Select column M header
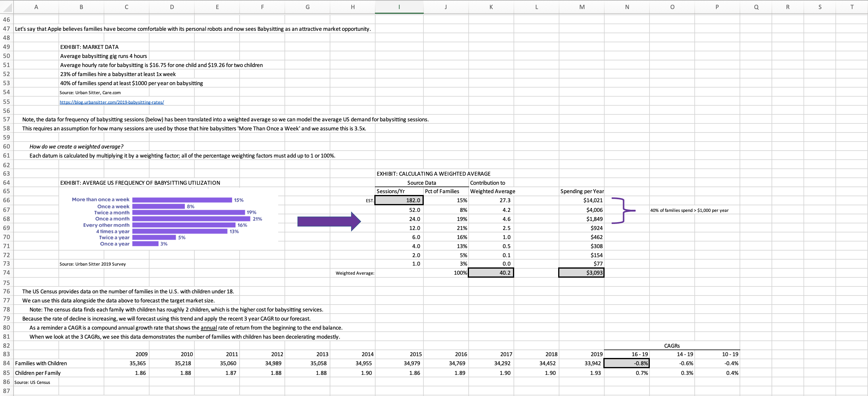Image resolution: width=868 pixels, height=396 pixels. coord(582,7)
